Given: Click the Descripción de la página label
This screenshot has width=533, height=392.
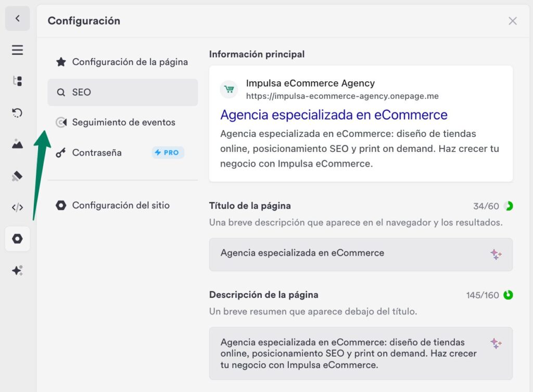Looking at the screenshot, I should point(264,295).
